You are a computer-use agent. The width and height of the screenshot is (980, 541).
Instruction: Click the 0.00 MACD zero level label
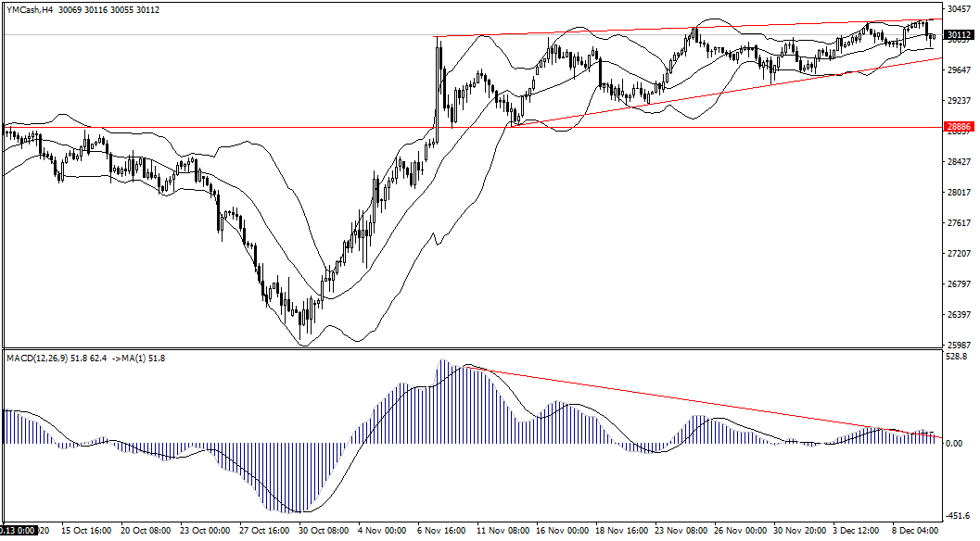954,443
